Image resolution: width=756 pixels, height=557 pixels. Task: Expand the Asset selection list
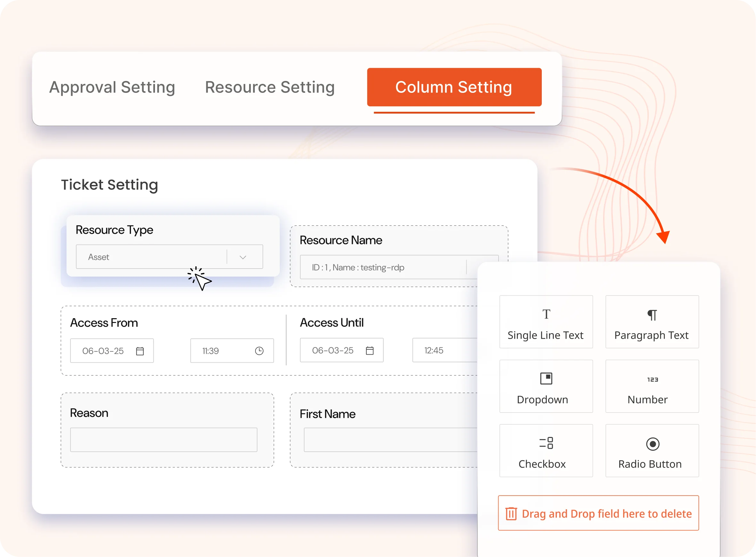[x=152, y=257]
